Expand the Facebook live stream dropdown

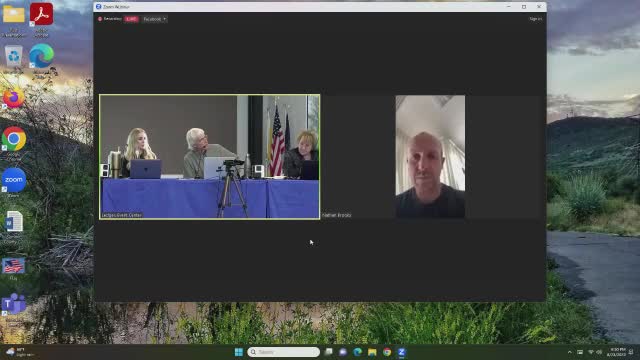155,19
